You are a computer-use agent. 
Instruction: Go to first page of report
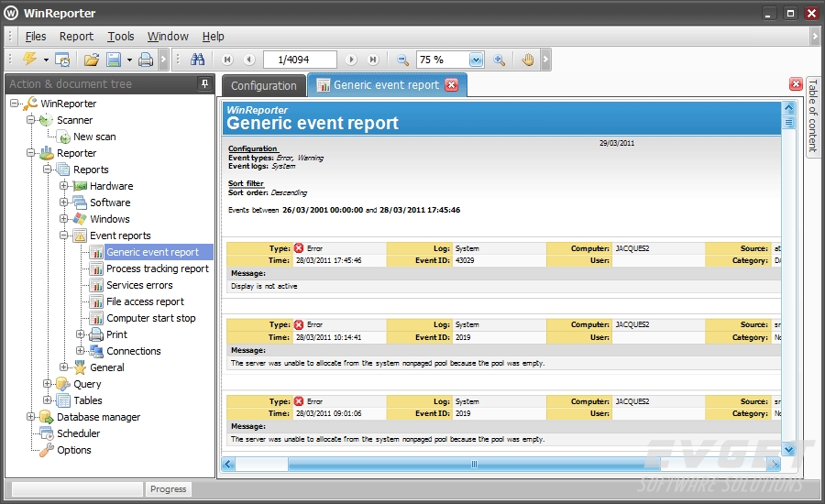(227, 60)
